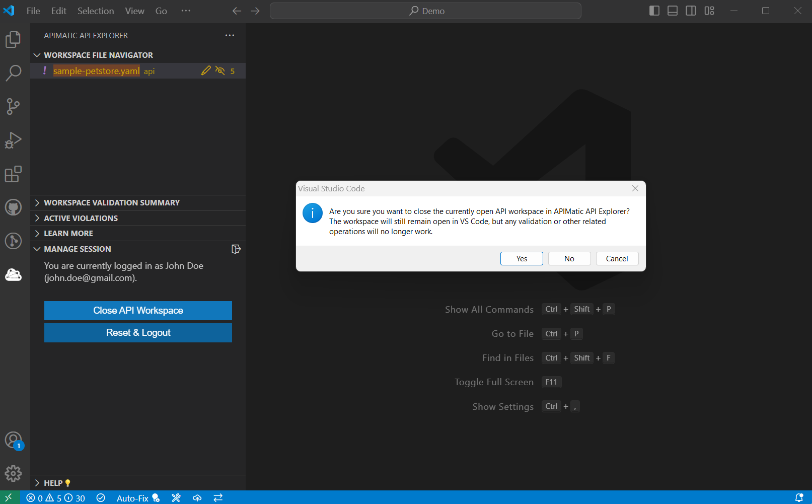Viewport: 812px width, 504px height.
Task: Open the Extensions view
Action: tap(13, 174)
